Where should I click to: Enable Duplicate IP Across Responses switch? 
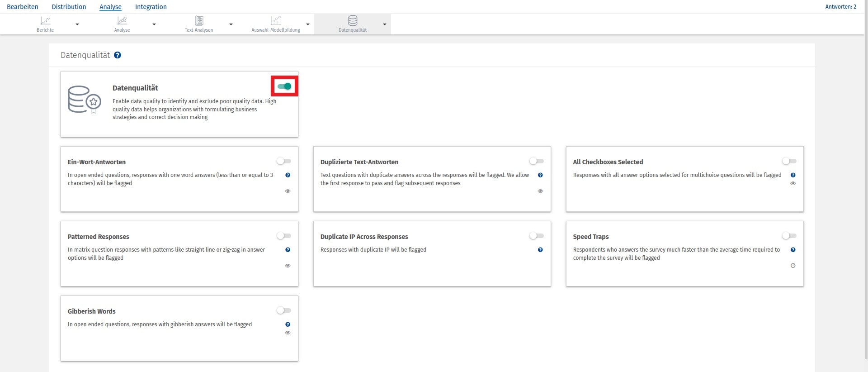coord(537,236)
